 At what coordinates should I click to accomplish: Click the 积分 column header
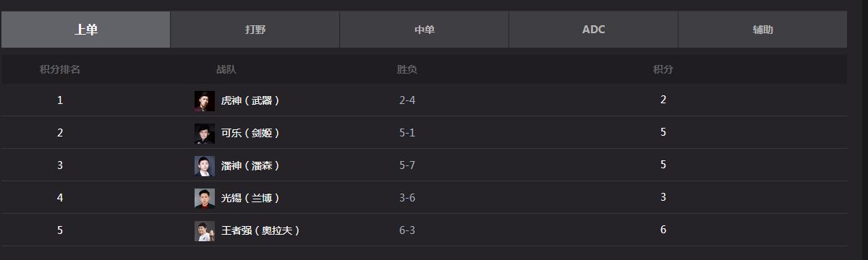663,70
